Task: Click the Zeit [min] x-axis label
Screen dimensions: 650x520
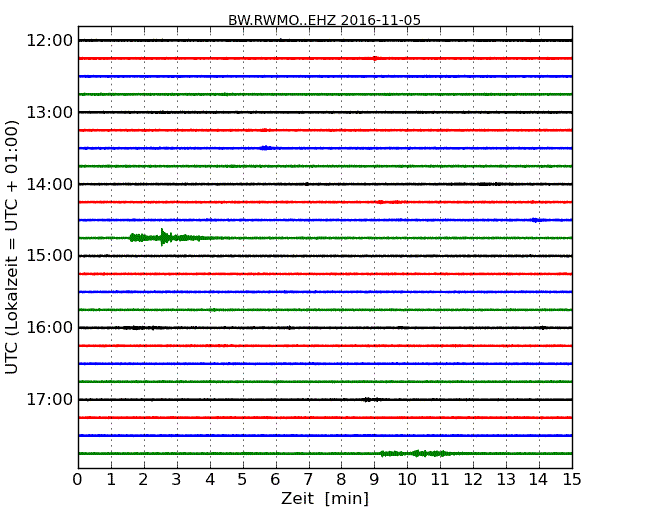Action: 325,498
